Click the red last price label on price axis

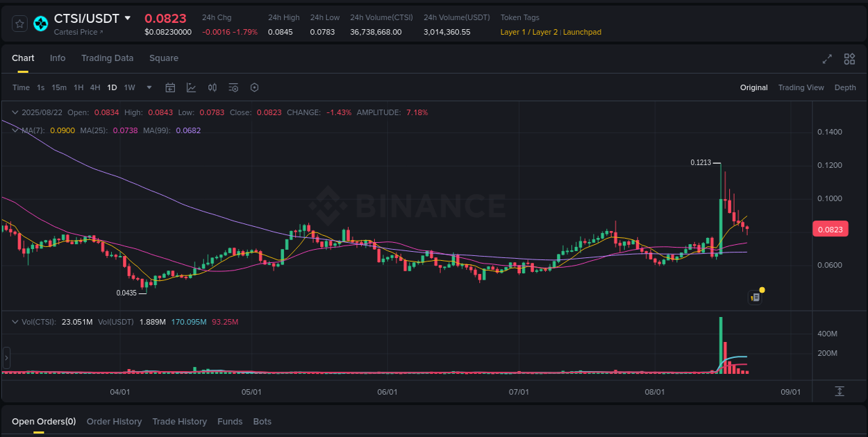click(x=831, y=229)
